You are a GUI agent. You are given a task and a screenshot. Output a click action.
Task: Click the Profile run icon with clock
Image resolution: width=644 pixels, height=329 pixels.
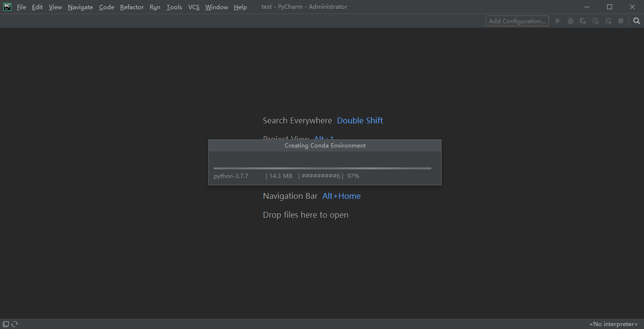point(596,21)
